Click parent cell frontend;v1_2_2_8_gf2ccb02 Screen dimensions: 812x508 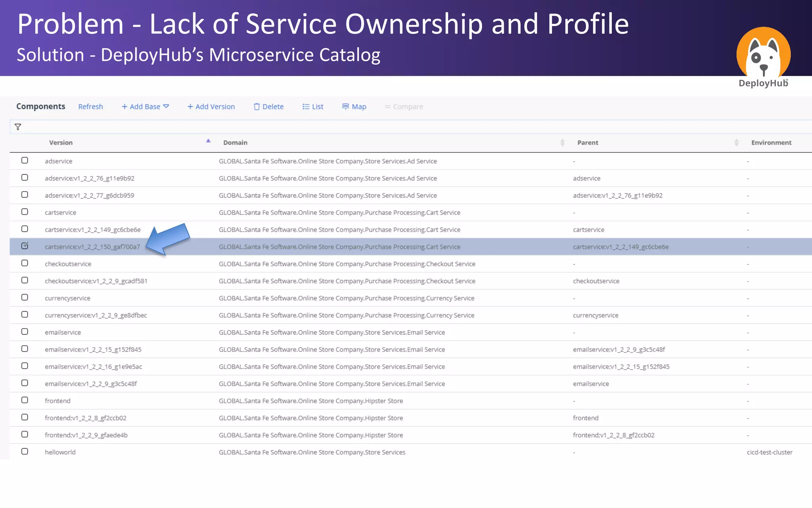pos(614,435)
